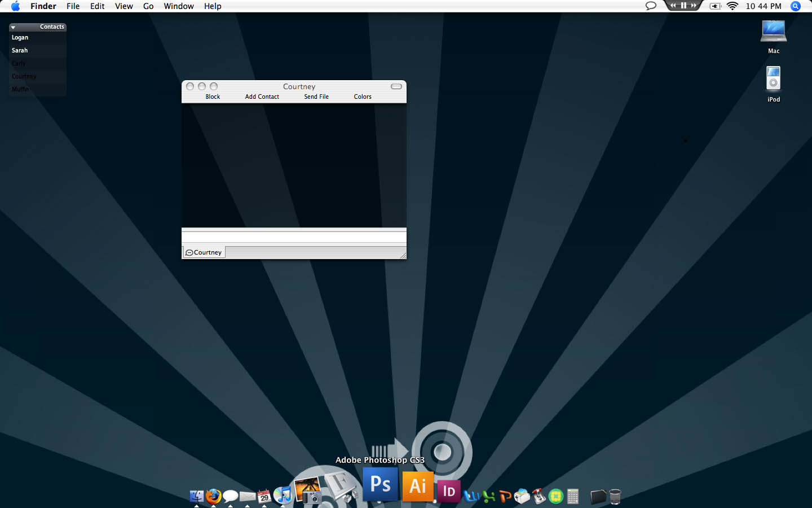This screenshot has height=508, width=812.
Task: Click the red joystick icon in the dock
Action: 539,496
